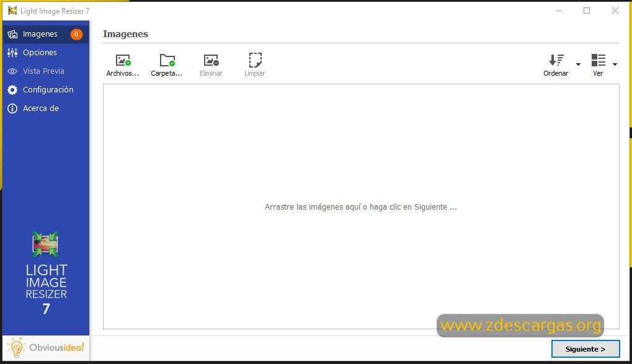The image size is (632, 364).
Task: Click the Configuración gear icon
Action: click(x=12, y=90)
